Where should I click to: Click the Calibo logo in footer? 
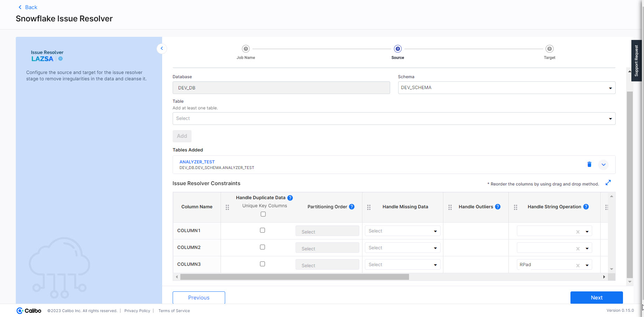pos(29,311)
